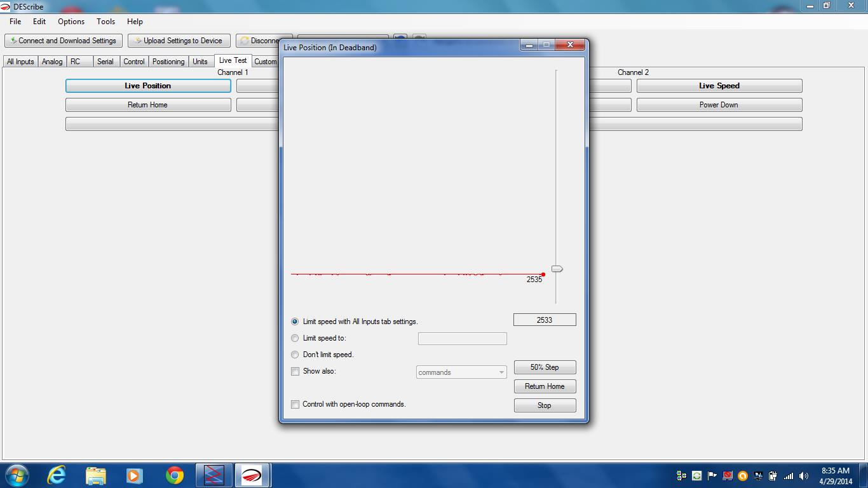868x488 pixels.
Task: Close the Live Position dialog
Action: pos(570,44)
